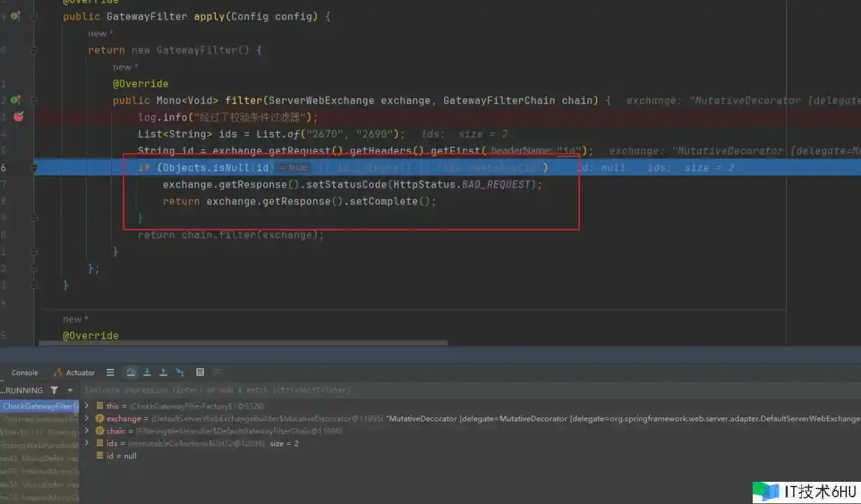Viewport: 861px width, 504px height.
Task: Expand the 'this' variable node
Action: [86, 406]
